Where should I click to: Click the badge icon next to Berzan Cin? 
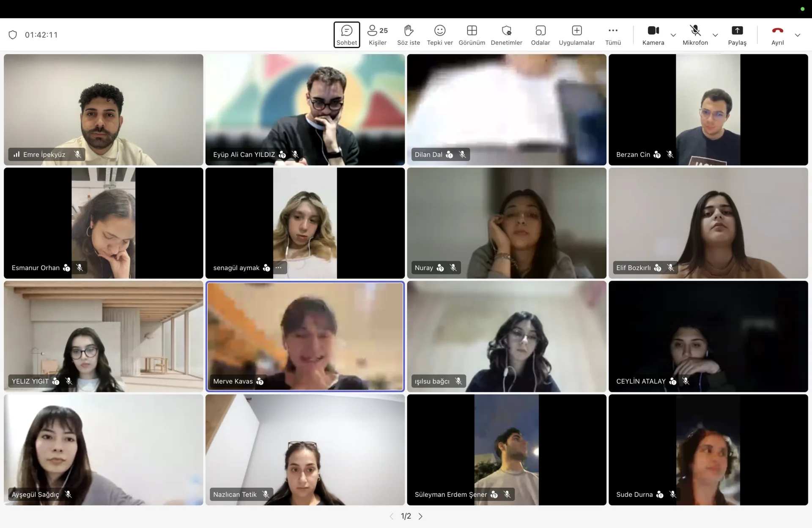657,154
